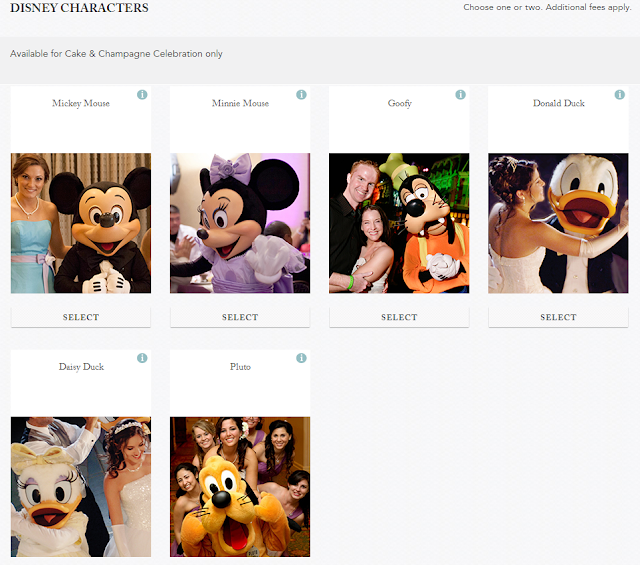This screenshot has height=565, width=640.
Task: Open the info icon for Mickey Mouse
Action: pos(142,95)
